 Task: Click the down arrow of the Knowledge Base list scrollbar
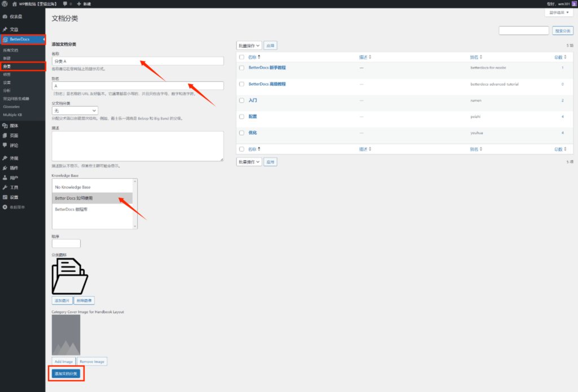(135, 226)
